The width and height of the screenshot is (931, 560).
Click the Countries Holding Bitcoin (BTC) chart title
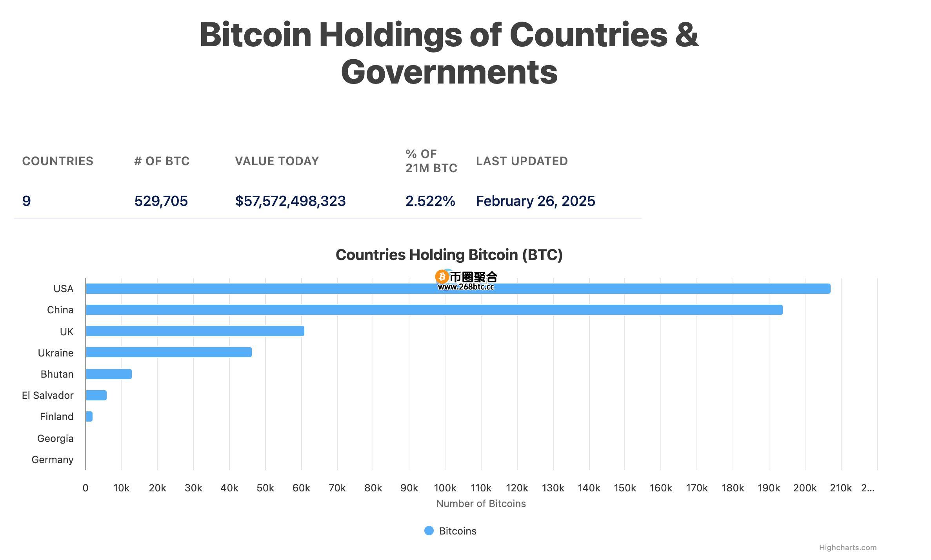click(x=449, y=255)
